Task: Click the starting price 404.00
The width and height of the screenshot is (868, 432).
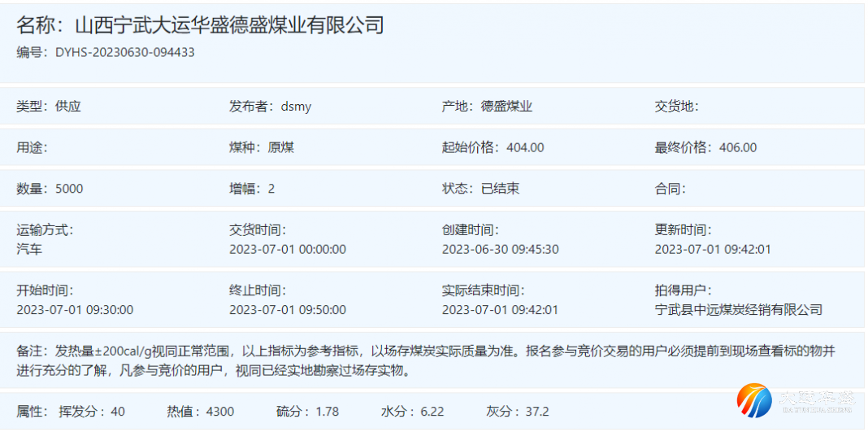Action: click(525, 147)
